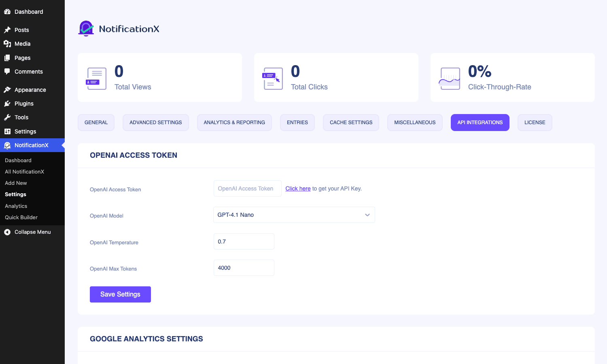The height and width of the screenshot is (364, 607).
Task: Open the Advanced Settings tab
Action: tap(156, 123)
